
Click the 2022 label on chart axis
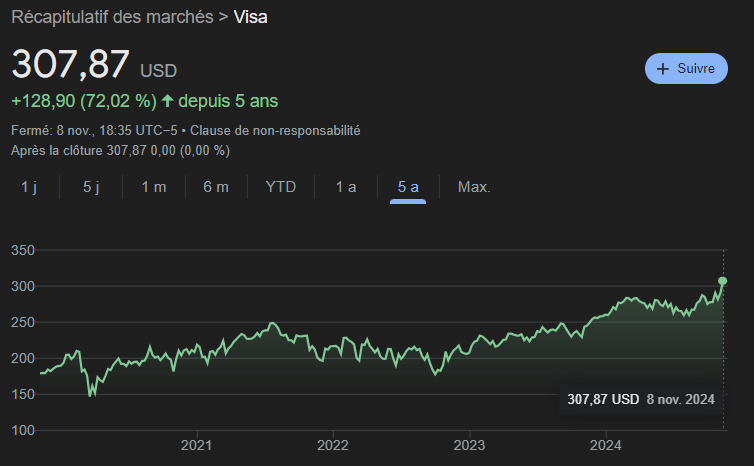[333, 445]
